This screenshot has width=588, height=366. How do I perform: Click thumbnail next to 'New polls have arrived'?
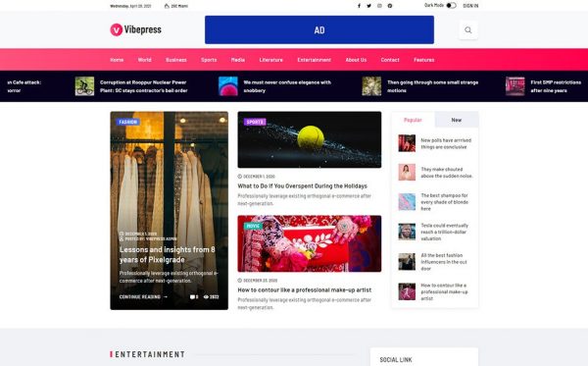(x=407, y=143)
